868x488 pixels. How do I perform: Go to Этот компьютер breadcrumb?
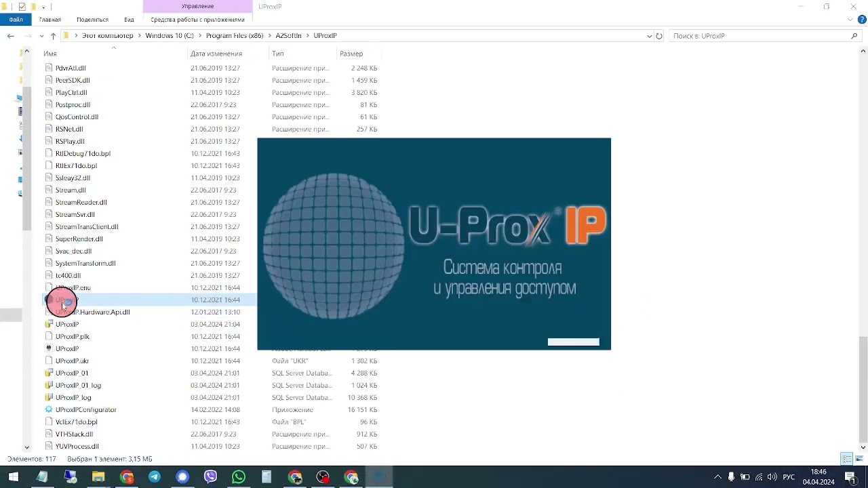108,35
